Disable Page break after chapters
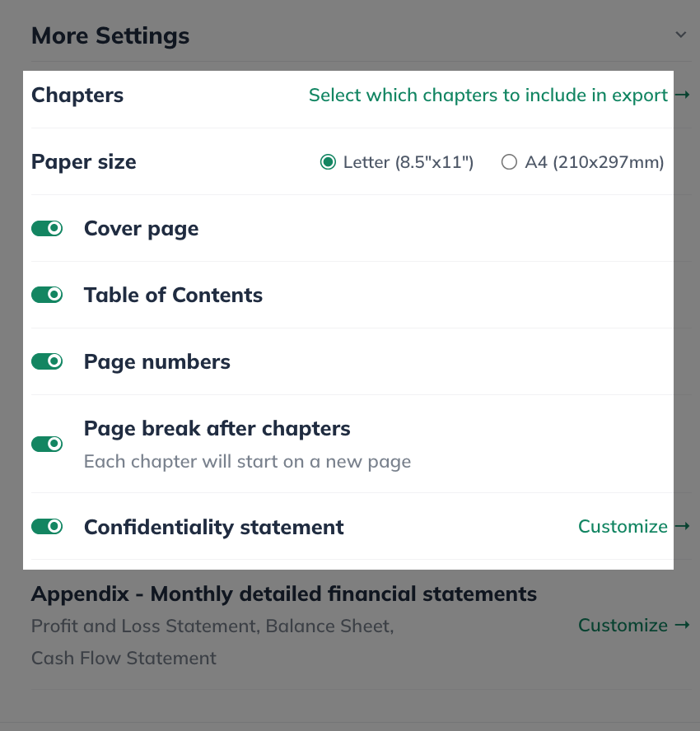 47,443
